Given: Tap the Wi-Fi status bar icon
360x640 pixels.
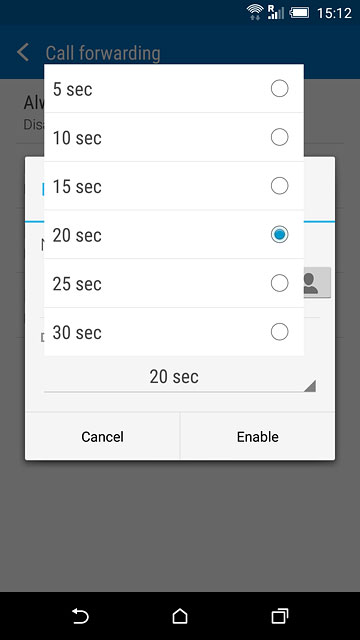Looking at the screenshot, I should pos(255,12).
